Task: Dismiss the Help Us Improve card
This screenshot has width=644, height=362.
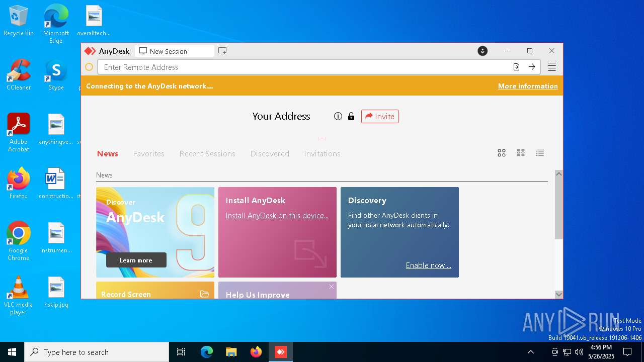Action: 331,287
